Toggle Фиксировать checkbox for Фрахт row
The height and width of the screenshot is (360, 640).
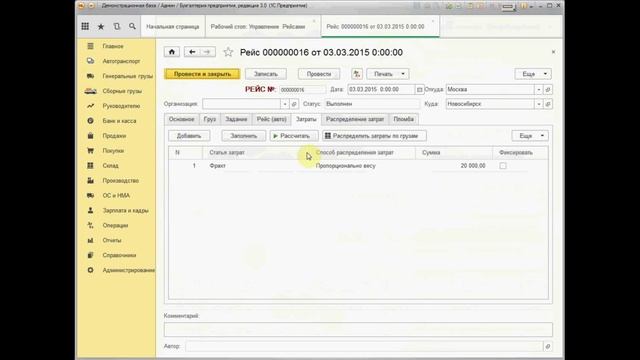click(x=503, y=166)
